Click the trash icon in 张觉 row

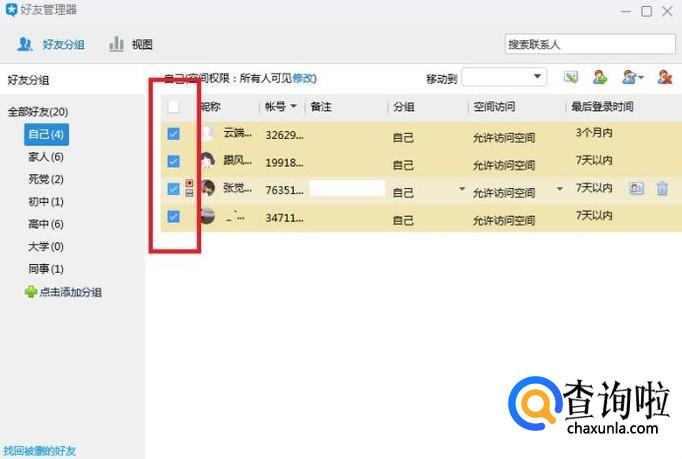point(662,188)
